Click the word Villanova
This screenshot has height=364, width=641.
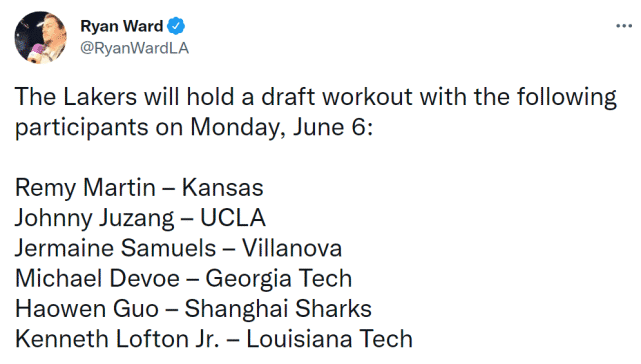click(292, 248)
